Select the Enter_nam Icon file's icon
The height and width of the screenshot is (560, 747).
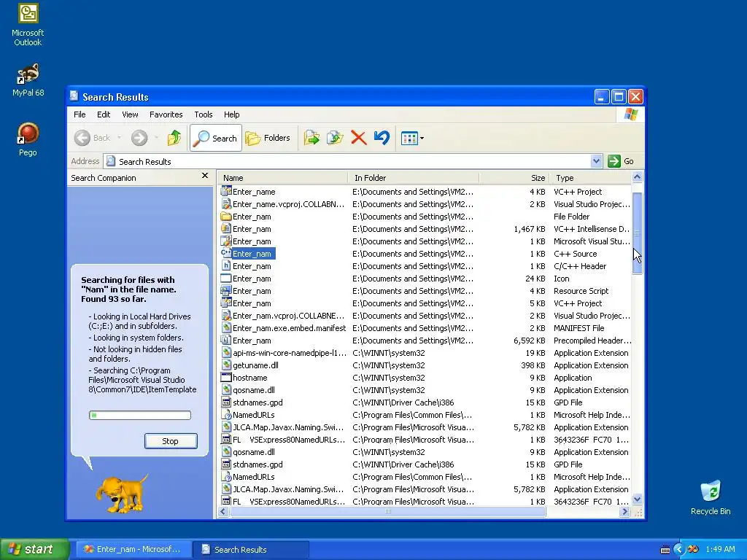pyautogui.click(x=226, y=278)
